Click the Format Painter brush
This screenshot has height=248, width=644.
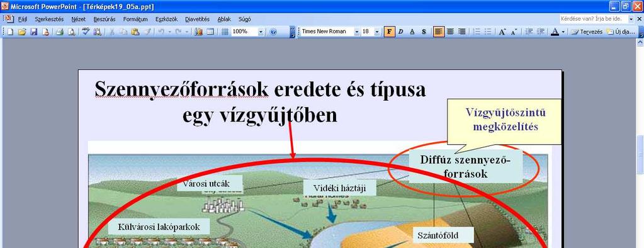pos(147,31)
